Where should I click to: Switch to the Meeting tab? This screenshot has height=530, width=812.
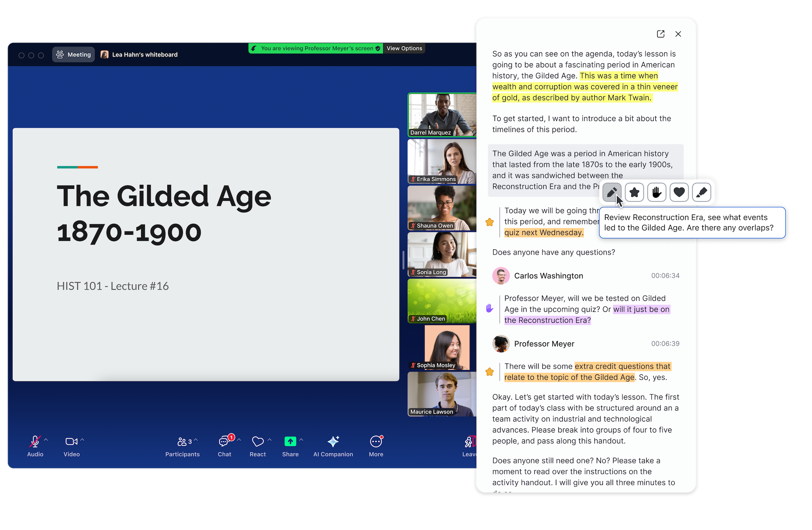[73, 54]
